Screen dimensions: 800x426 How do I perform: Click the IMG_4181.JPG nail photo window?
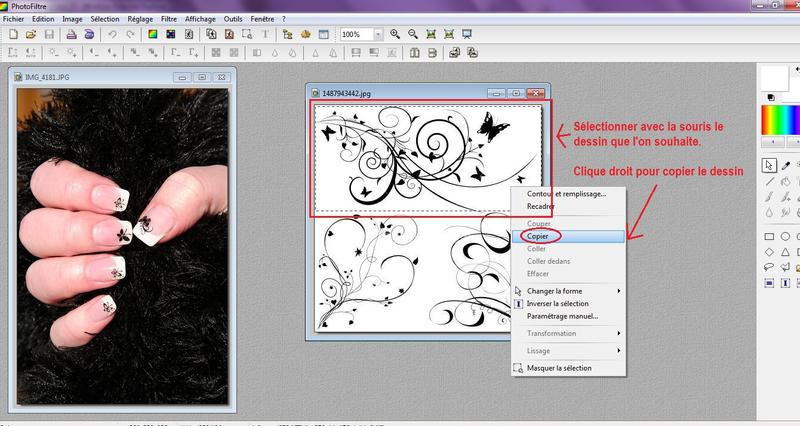pos(120,240)
